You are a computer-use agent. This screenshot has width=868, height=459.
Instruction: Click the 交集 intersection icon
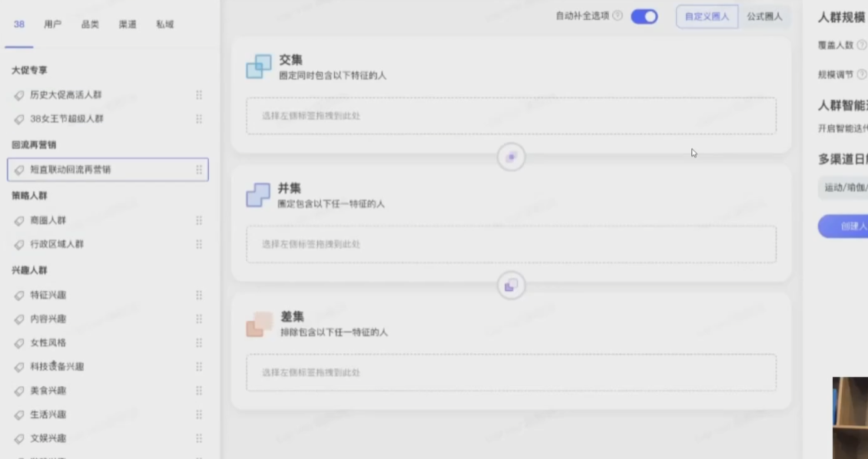click(259, 67)
